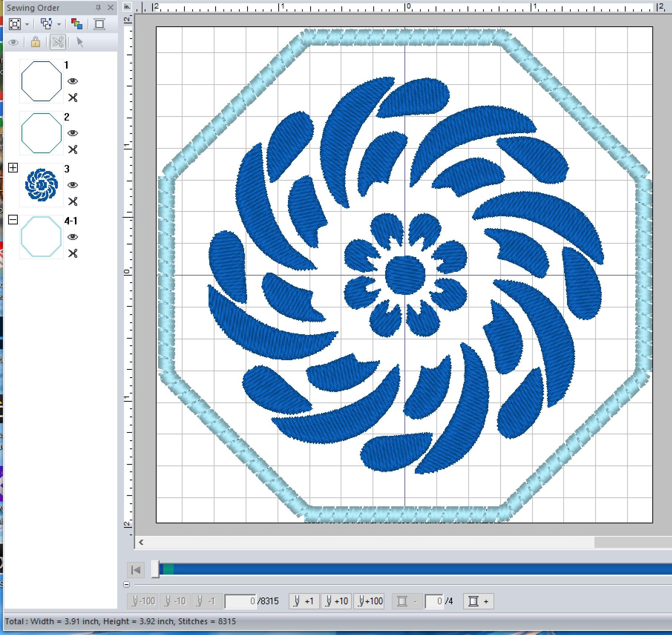This screenshot has width=672, height=635.
Task: Hide sewing order object 1 with eye icon
Action: coord(73,81)
